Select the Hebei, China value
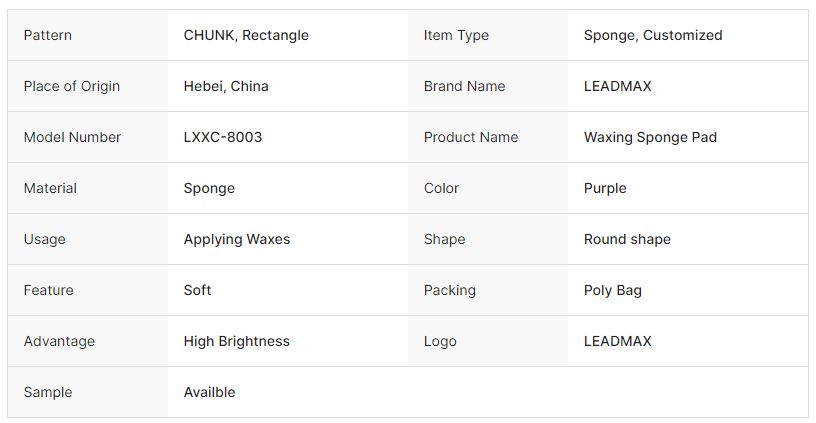 click(x=226, y=86)
